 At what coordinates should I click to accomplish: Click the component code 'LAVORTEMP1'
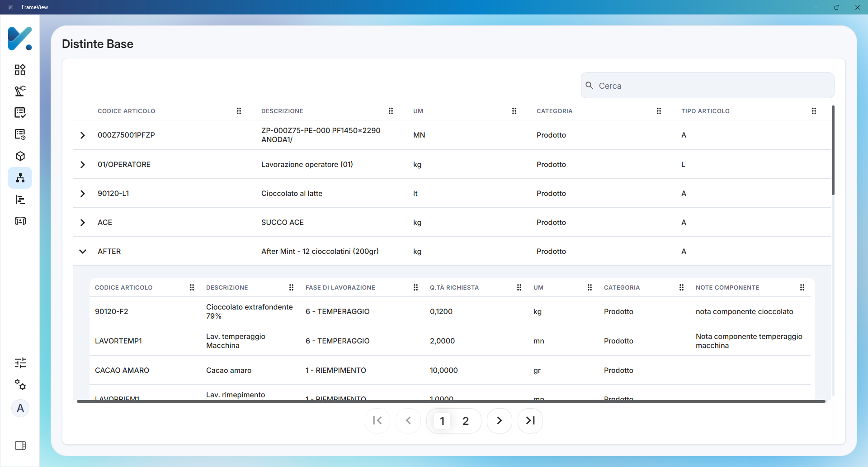118,341
